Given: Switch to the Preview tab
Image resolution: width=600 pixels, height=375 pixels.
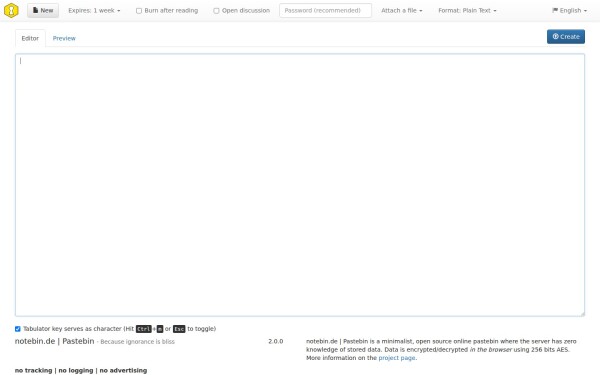Looking at the screenshot, I should point(64,38).
